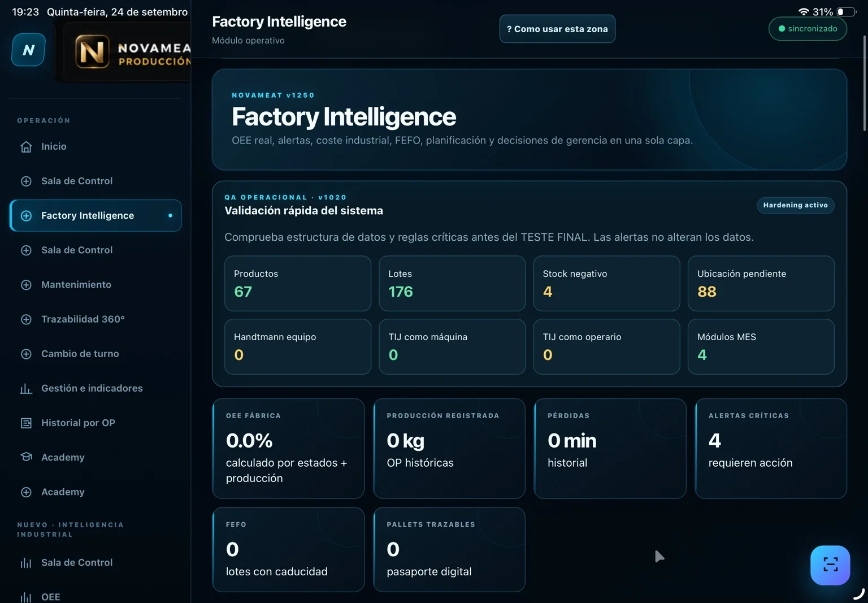Click the blue N app logo icon
The height and width of the screenshot is (603, 868).
pyautogui.click(x=28, y=50)
